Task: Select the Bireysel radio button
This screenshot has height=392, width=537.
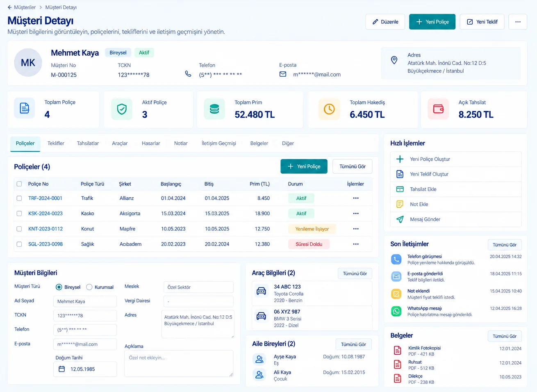Action: coord(59,287)
